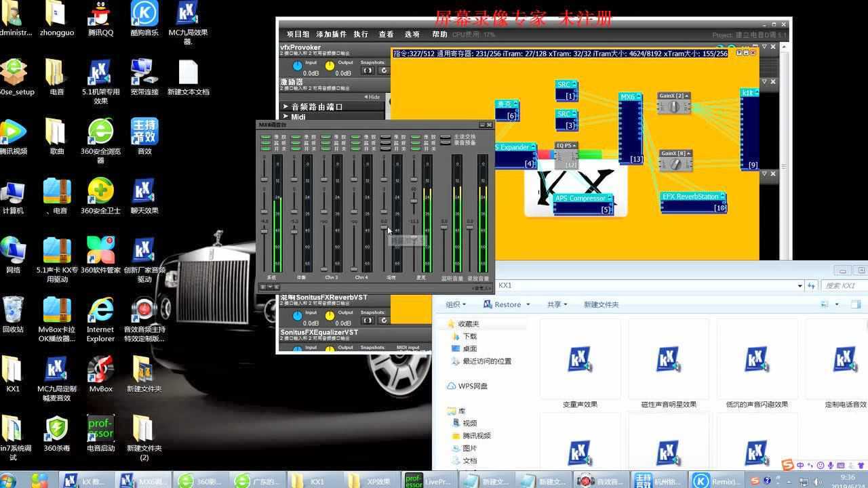This screenshot has width=868, height=488.
Task: Click SonitusFXReverbVST snapshot reload button
Action: pyautogui.click(x=383, y=320)
